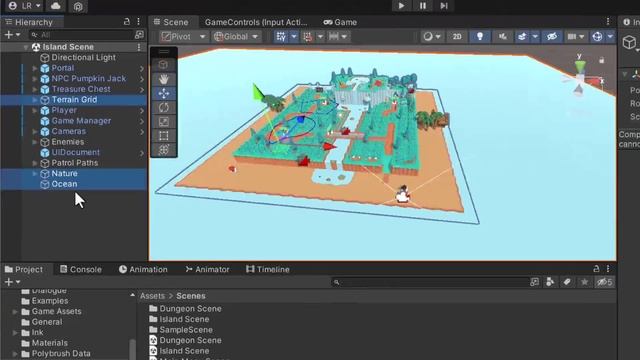Click search by type icon
The image size is (640, 360).
pos(550,282)
